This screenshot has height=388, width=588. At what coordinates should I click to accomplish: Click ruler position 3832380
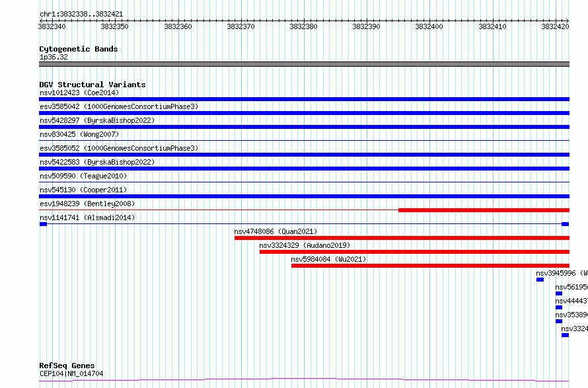[x=303, y=26]
